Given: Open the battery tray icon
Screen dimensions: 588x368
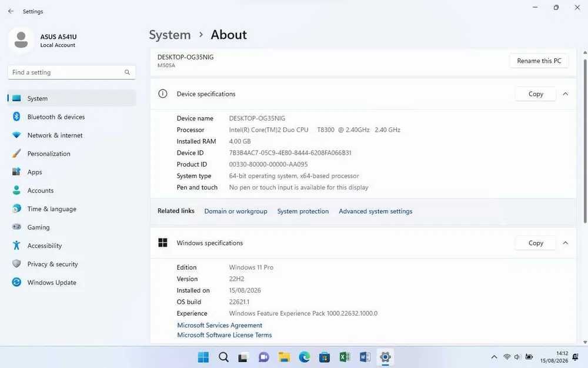Looking at the screenshot, I should 529,357.
